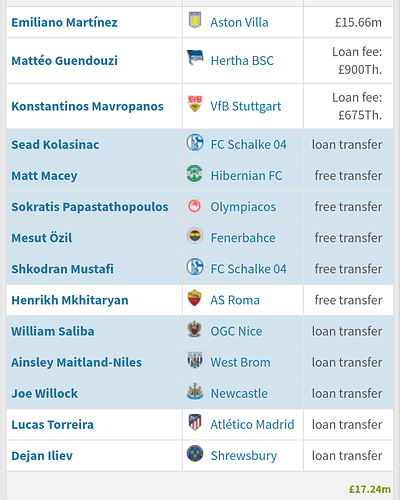The image size is (400, 500).
Task: Click the £15.66m transfer fee
Action: coord(358,22)
